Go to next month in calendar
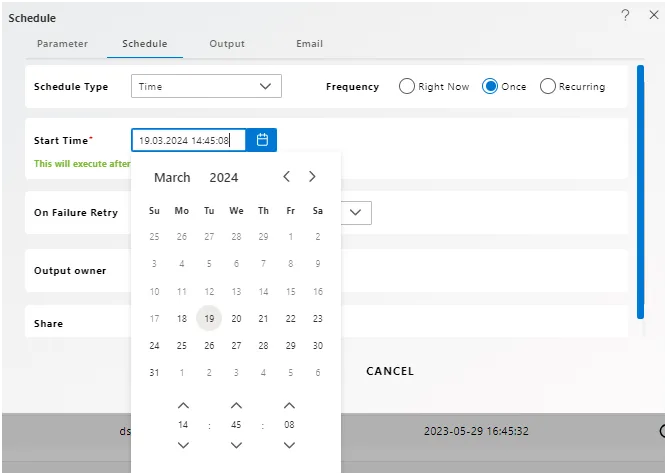Viewport: 667px width, 475px height. point(312,176)
